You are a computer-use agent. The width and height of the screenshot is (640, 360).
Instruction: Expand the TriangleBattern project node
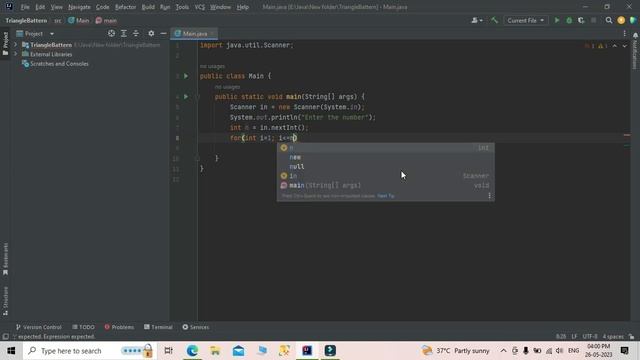(x=16, y=44)
